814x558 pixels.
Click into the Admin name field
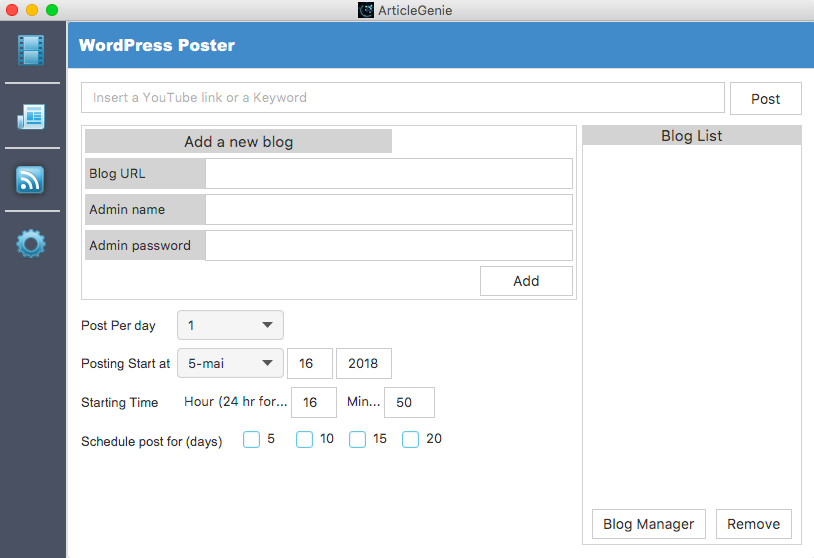[x=389, y=209]
